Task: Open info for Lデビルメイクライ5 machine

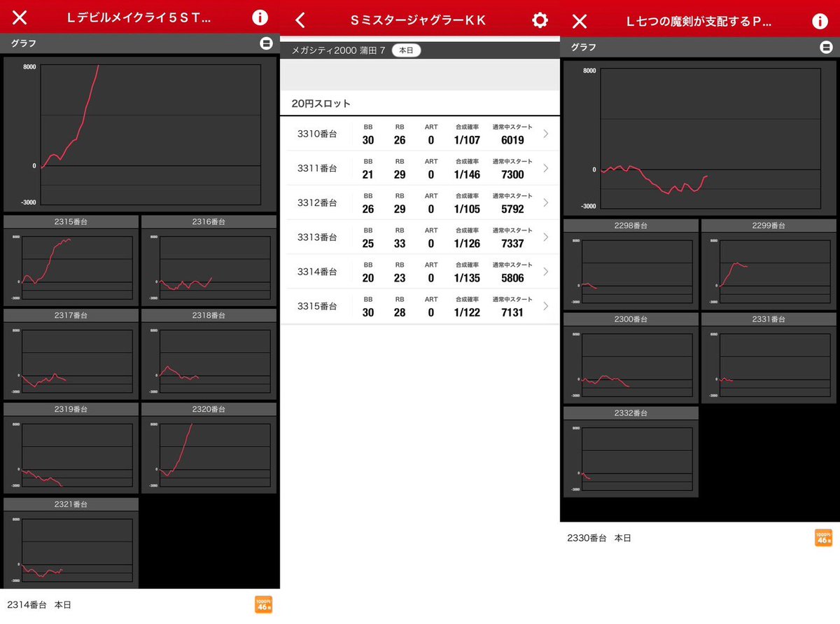Action: [260, 18]
